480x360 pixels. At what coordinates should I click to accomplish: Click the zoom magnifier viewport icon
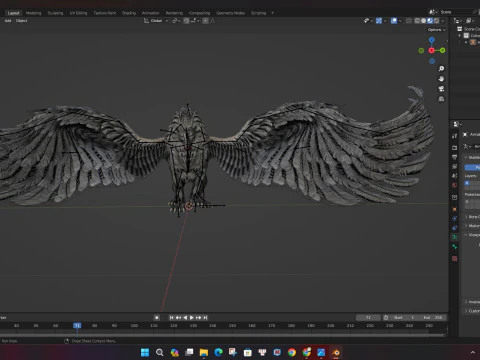coord(441,69)
